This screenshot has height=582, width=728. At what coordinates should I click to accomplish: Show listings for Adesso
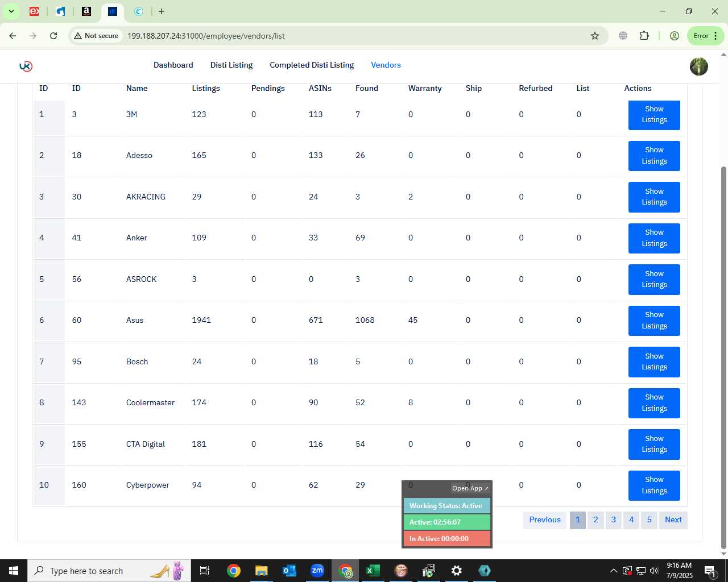(x=654, y=156)
